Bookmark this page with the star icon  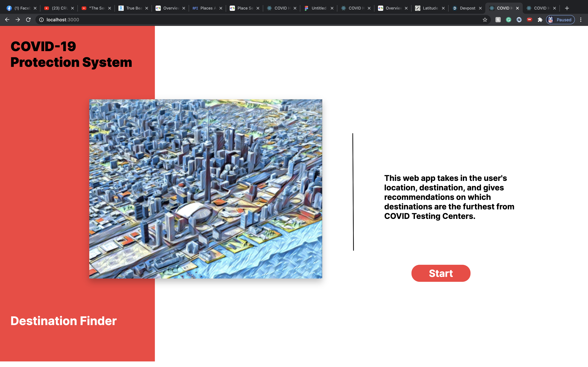pyautogui.click(x=485, y=20)
